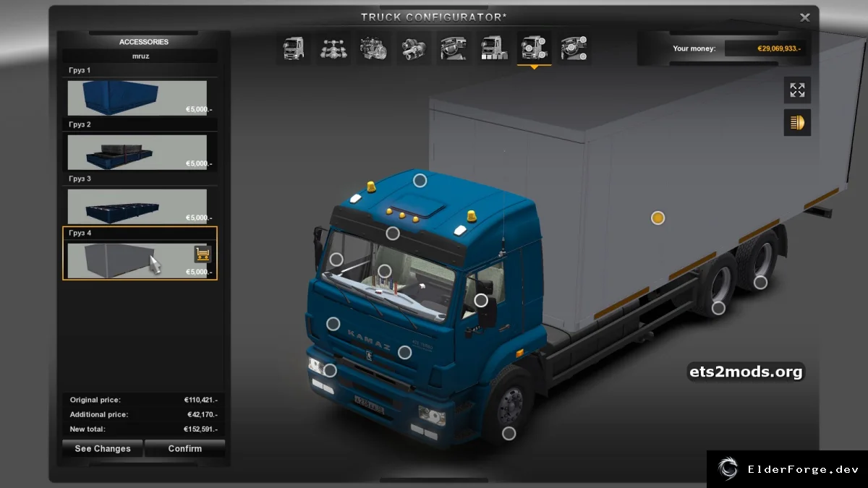This screenshot has height=488, width=868.
Task: Click the fullscreen expand arrows icon
Action: click(797, 90)
